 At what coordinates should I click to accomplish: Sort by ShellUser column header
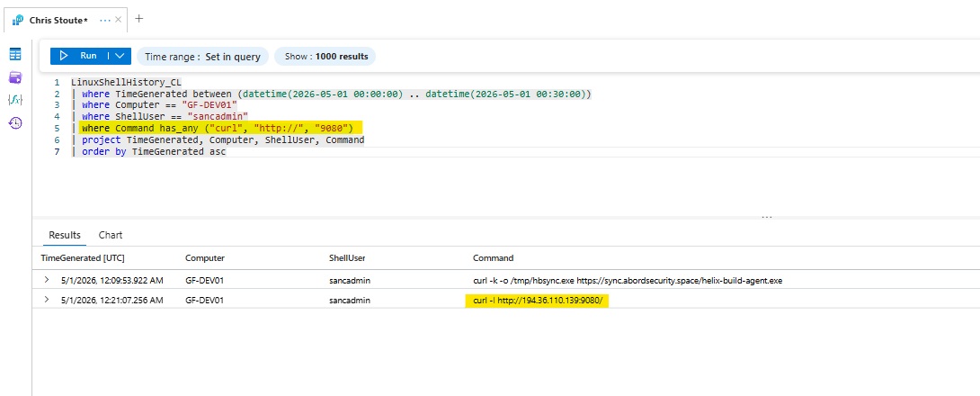click(347, 257)
